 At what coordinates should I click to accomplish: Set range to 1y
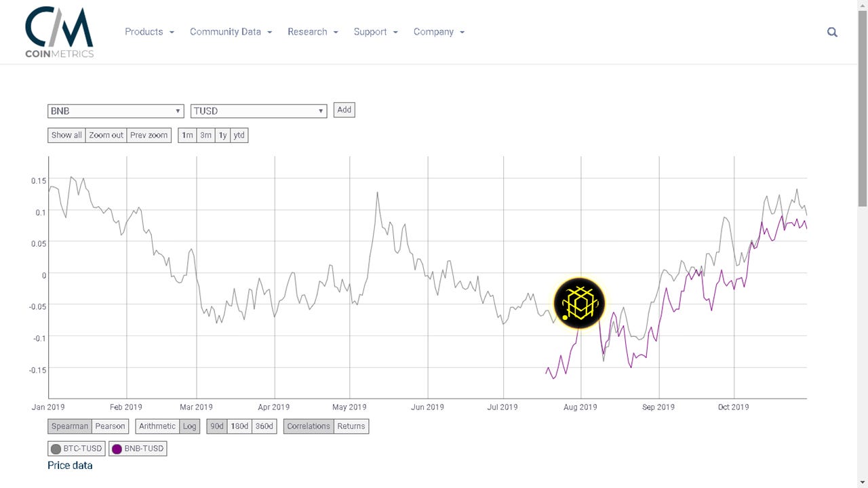click(x=222, y=136)
